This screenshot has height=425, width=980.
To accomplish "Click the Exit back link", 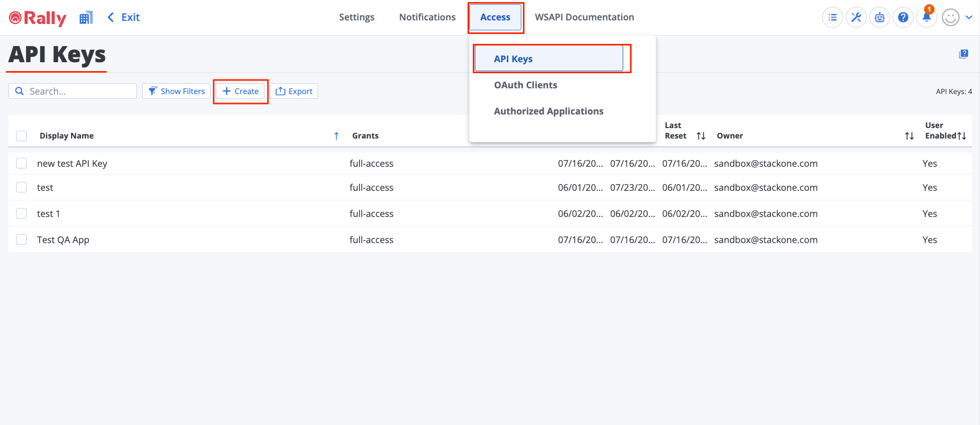I will point(124,17).
